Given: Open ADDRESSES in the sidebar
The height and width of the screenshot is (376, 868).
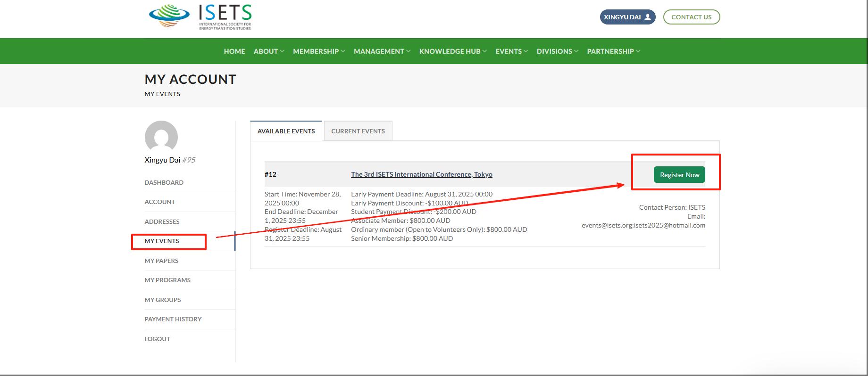Looking at the screenshot, I should click(x=162, y=221).
